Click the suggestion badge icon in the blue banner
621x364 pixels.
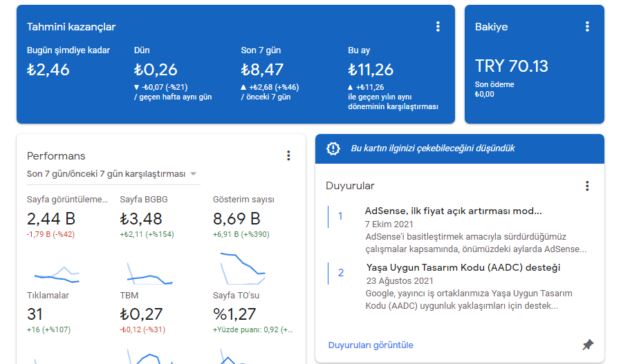333,149
